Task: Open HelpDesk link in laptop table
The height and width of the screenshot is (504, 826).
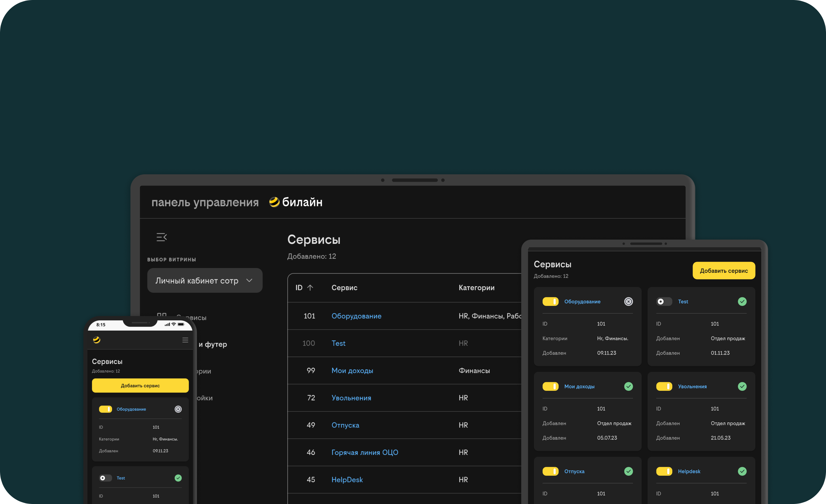Action: tap(347, 480)
